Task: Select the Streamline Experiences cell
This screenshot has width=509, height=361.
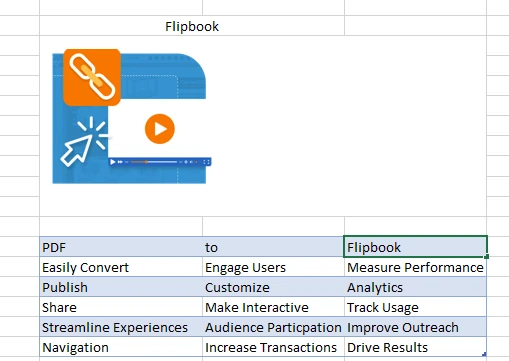Action: click(121, 327)
